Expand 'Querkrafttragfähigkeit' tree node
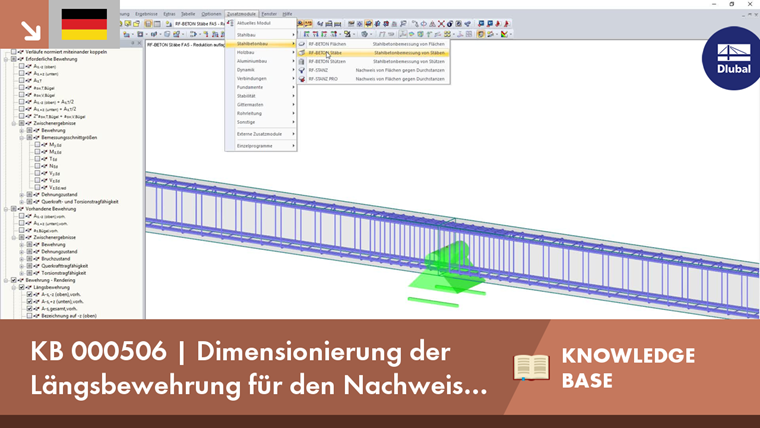760x428 pixels. click(x=21, y=266)
